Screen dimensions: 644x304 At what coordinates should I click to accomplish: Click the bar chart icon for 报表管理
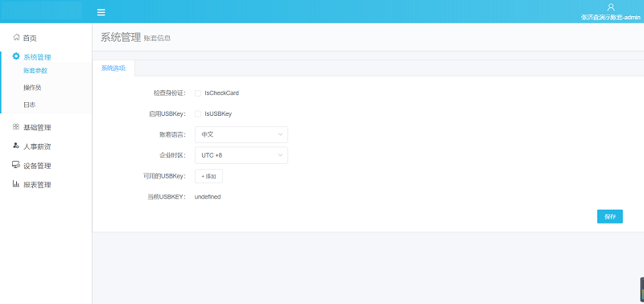coord(16,184)
